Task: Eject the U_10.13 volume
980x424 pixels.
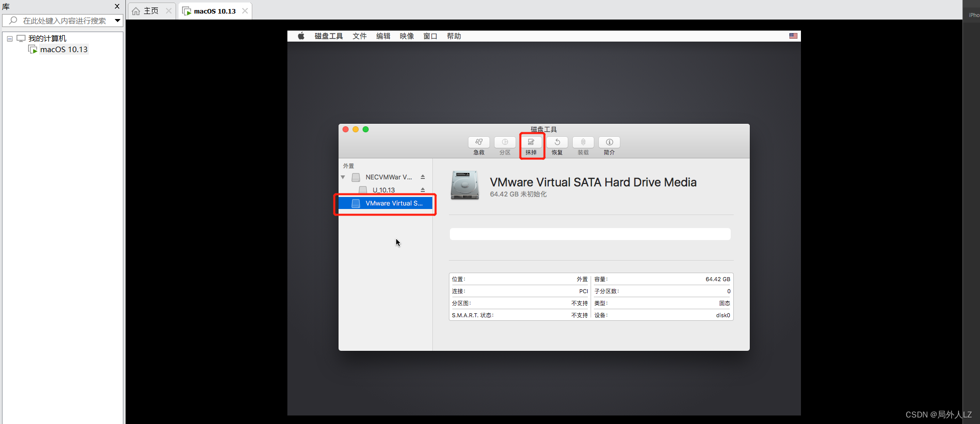Action: point(423,190)
